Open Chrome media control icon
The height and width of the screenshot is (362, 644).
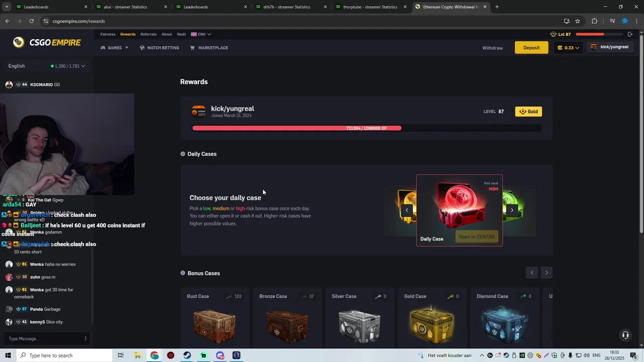point(612,21)
